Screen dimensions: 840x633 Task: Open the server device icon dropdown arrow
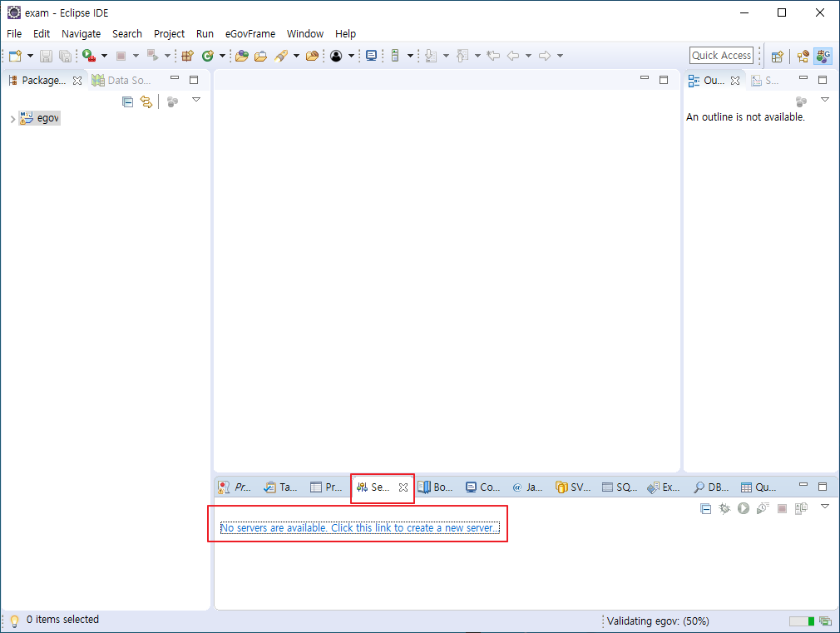coord(410,56)
